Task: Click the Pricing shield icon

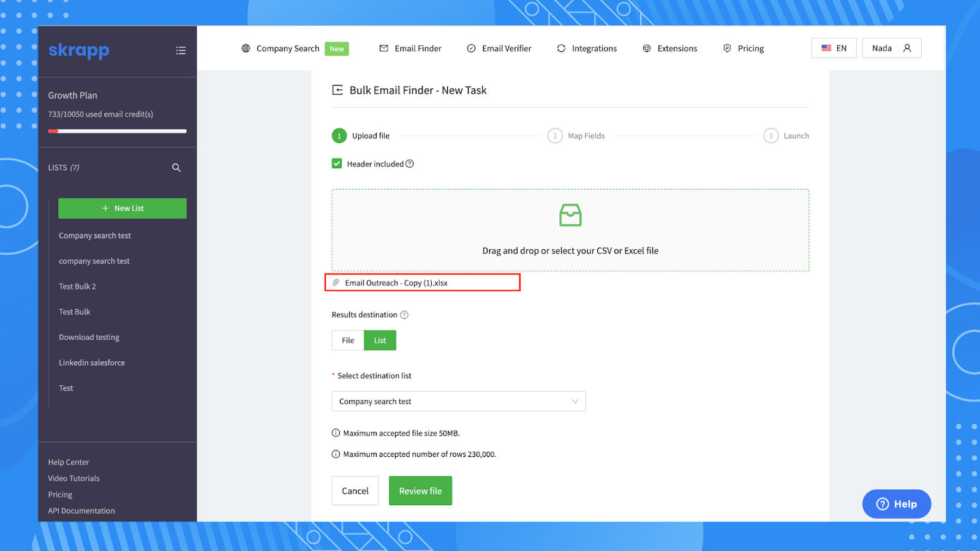Action: (727, 48)
